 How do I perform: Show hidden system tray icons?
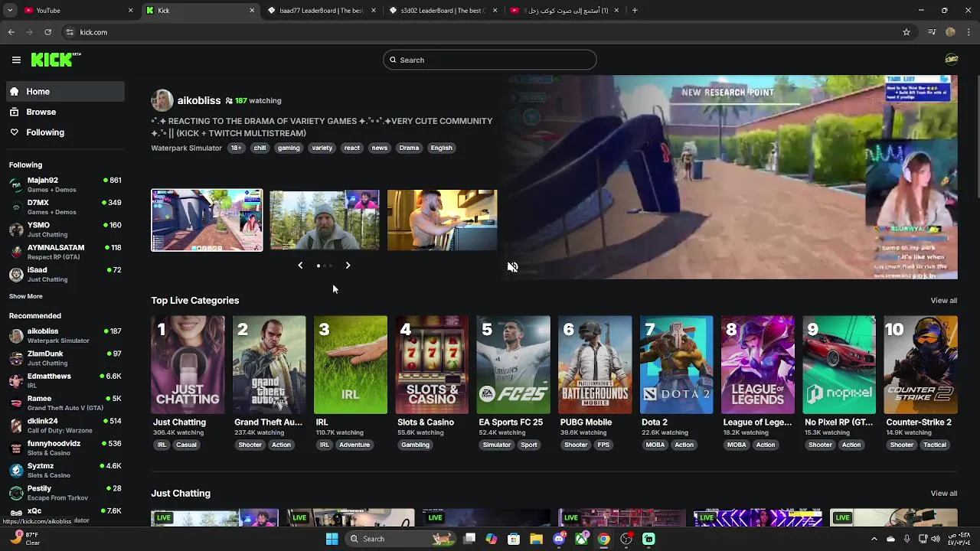click(874, 539)
